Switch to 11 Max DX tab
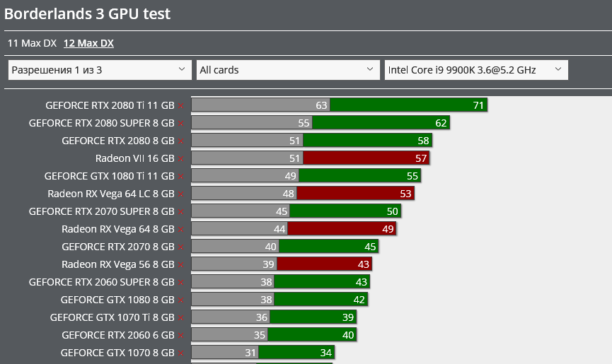The width and height of the screenshot is (612, 364). [x=32, y=43]
